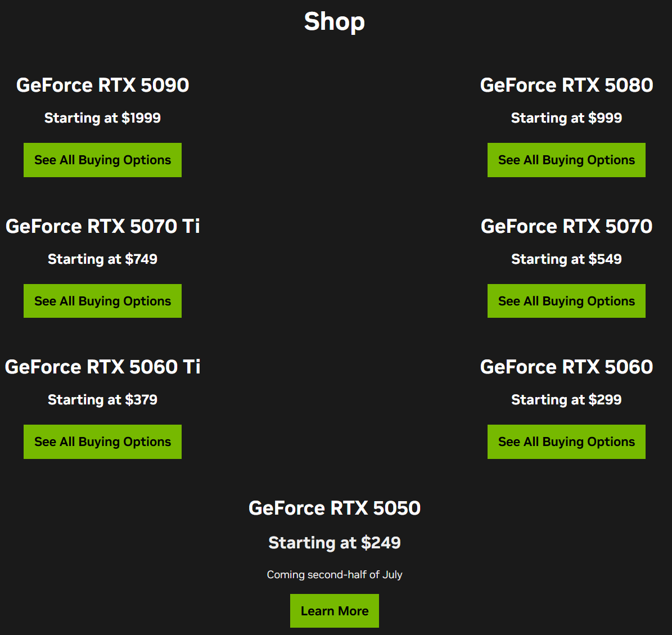Click the GeForce RTX 5070 Ti title

[102, 226]
